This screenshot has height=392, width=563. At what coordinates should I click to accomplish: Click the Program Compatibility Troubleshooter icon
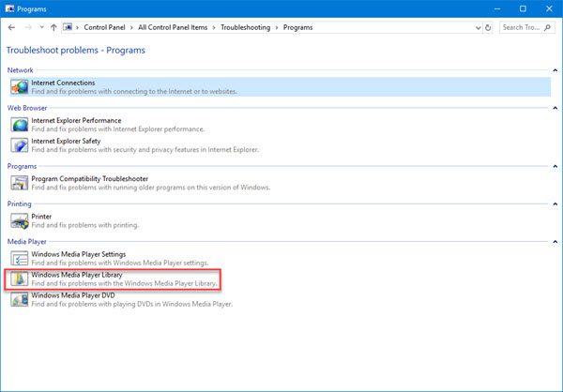tap(19, 183)
